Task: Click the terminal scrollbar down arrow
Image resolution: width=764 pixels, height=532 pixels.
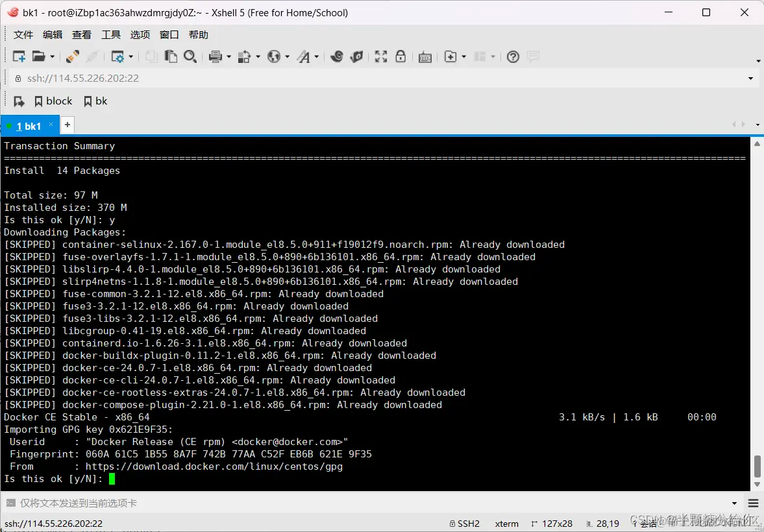Action: coord(757,485)
